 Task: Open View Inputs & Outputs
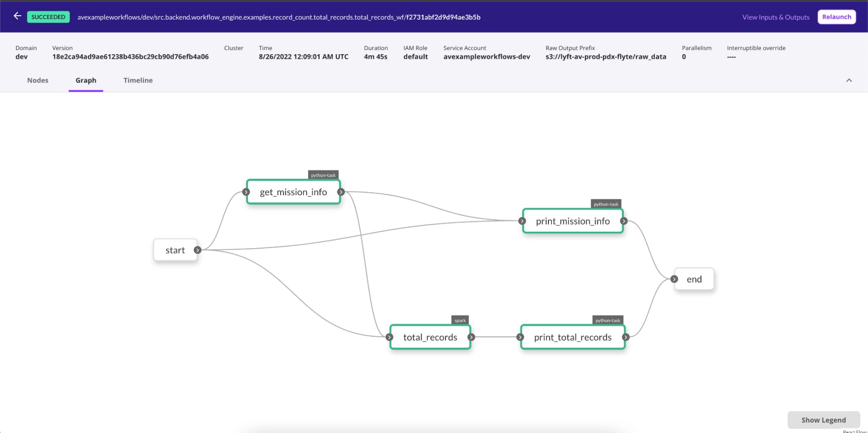point(775,17)
